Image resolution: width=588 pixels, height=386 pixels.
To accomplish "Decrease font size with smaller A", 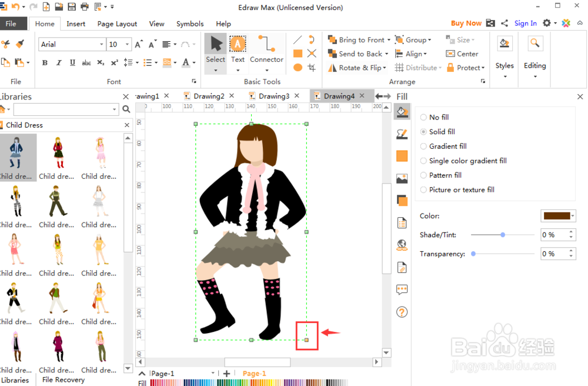I will click(x=152, y=44).
